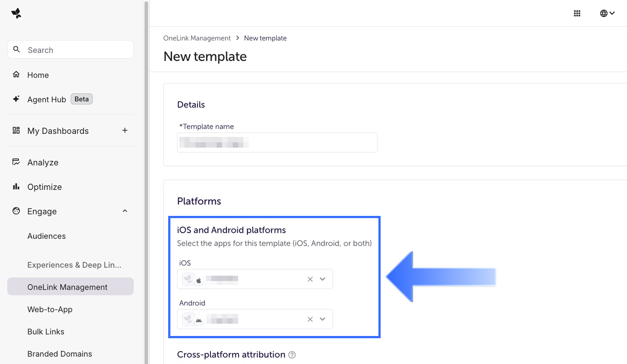Image resolution: width=627 pixels, height=364 pixels.
Task: Expand the iOS app dropdown arrow
Action: (322, 279)
